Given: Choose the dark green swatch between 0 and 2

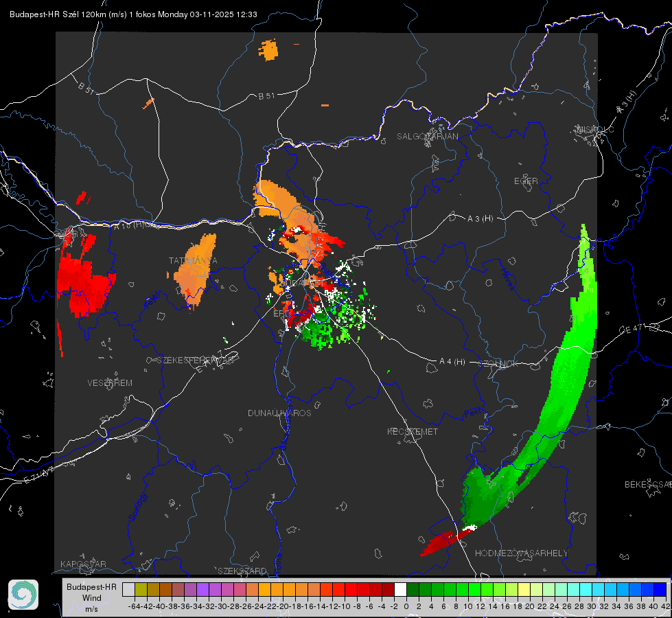Looking at the screenshot, I should point(413,589).
